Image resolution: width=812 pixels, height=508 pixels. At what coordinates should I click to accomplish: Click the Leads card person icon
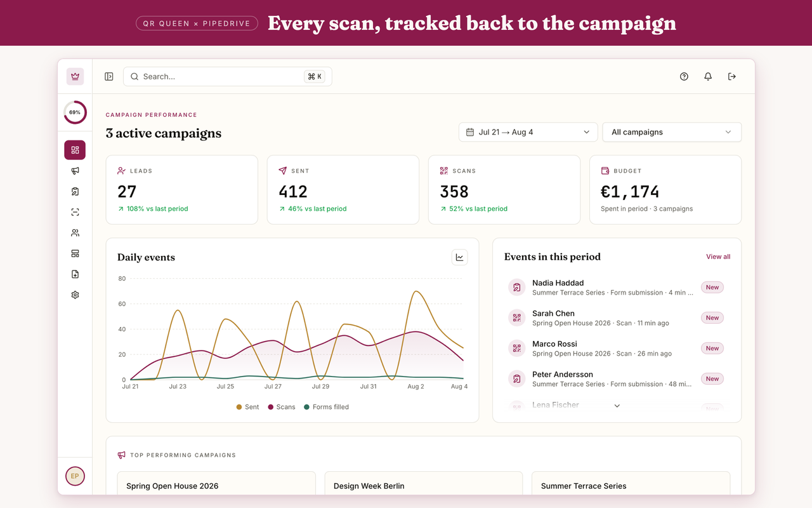click(x=121, y=171)
